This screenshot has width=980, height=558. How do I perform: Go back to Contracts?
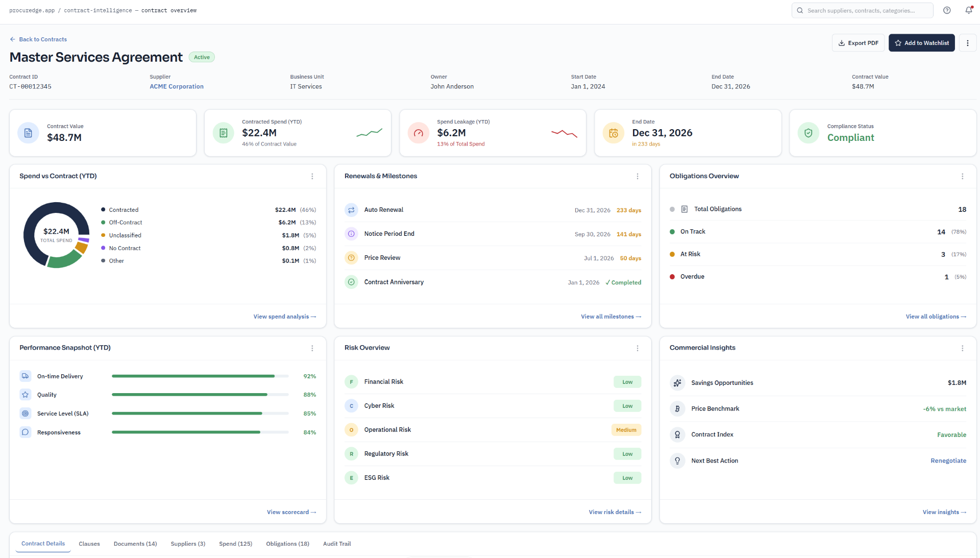(38, 39)
